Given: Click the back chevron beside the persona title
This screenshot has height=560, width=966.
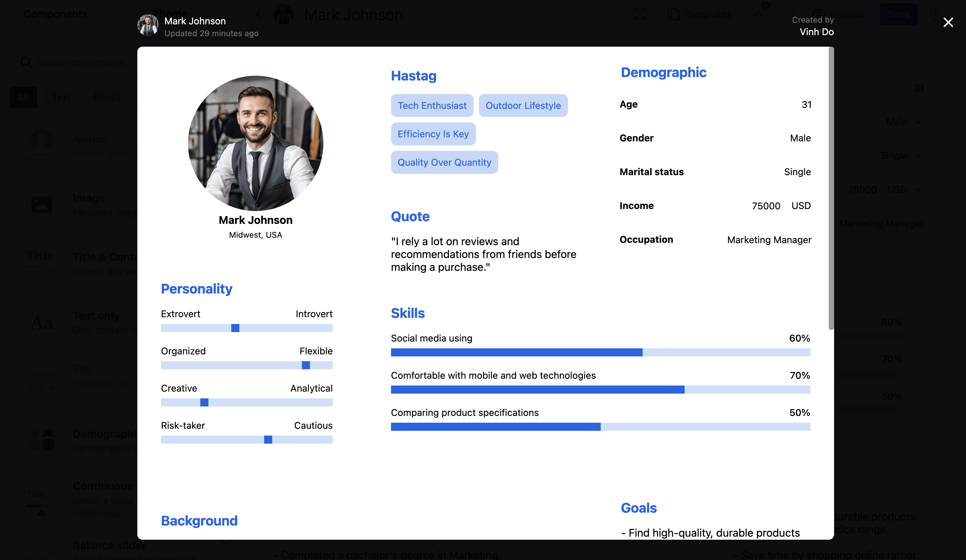Looking at the screenshot, I should click(258, 15).
